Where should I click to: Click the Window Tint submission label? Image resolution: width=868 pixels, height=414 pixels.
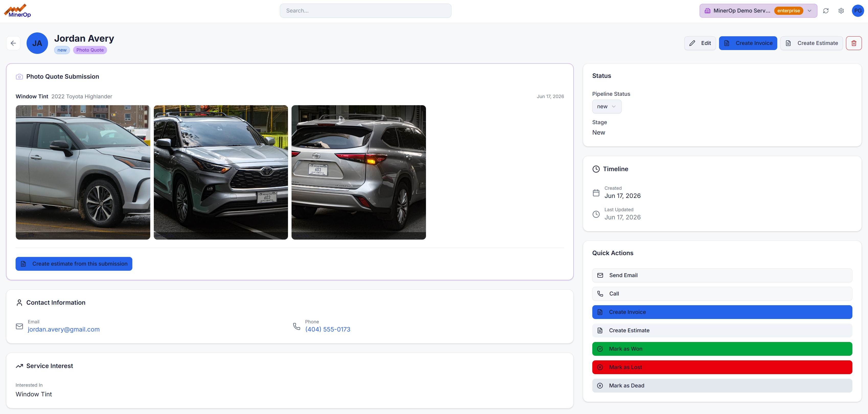pos(32,96)
